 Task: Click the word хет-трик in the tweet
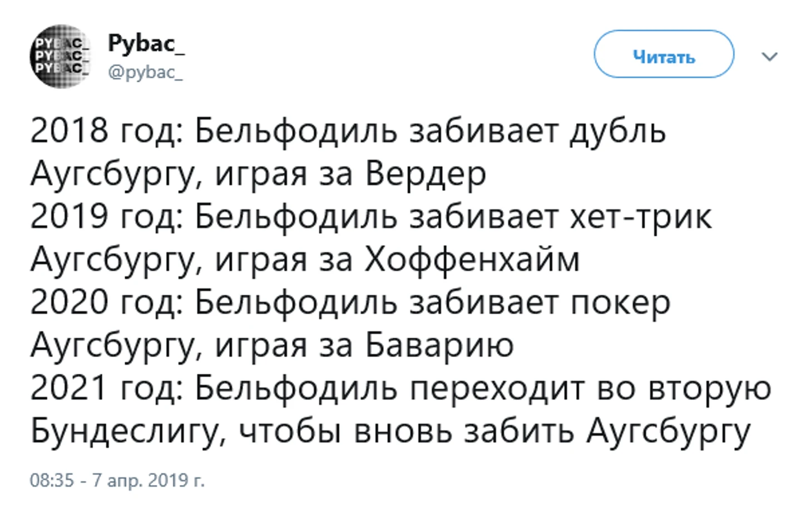click(x=641, y=217)
